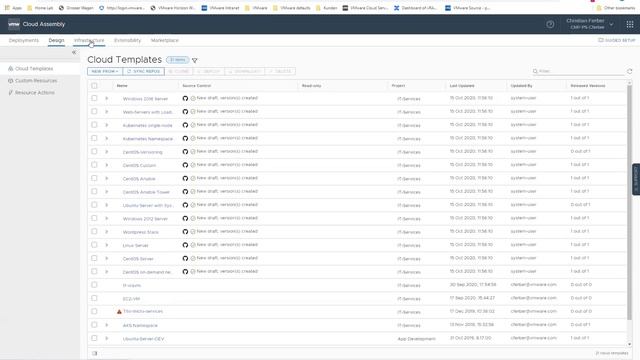Expand the CentOS-Versioning row
This screenshot has height=360, width=640.
pyautogui.click(x=107, y=151)
